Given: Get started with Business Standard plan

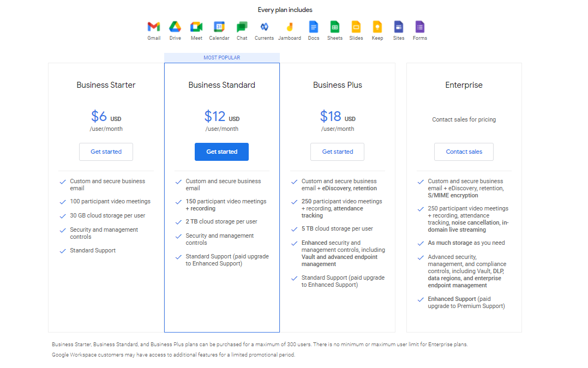Looking at the screenshot, I should [x=221, y=152].
